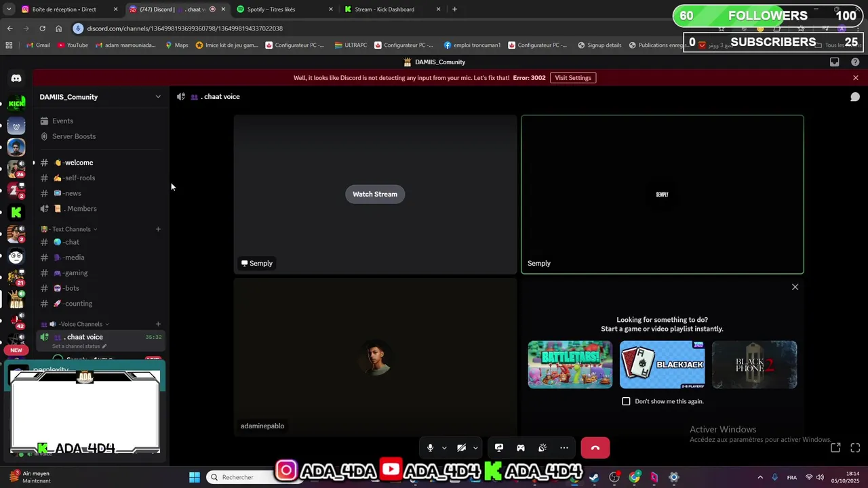Close the activity suggestions panel

(795, 287)
